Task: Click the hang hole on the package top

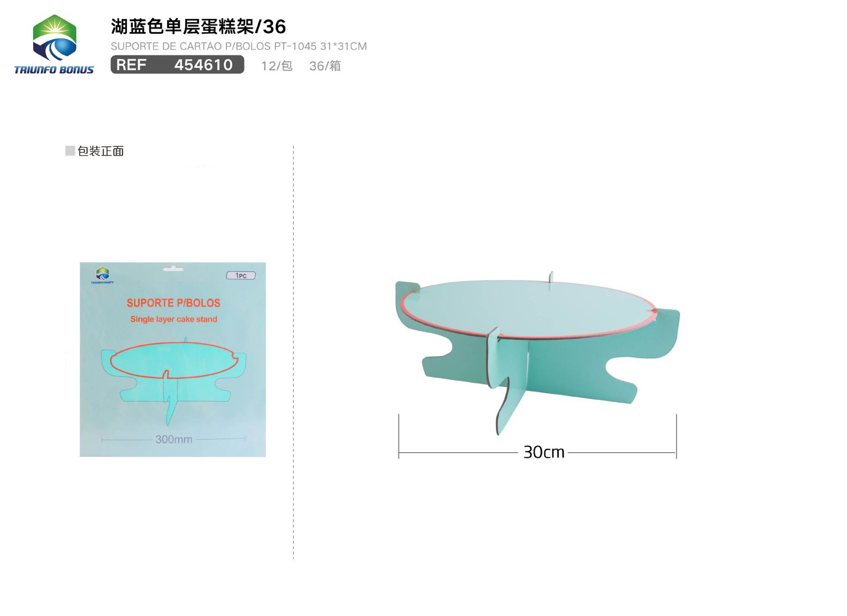Action: click(x=173, y=268)
